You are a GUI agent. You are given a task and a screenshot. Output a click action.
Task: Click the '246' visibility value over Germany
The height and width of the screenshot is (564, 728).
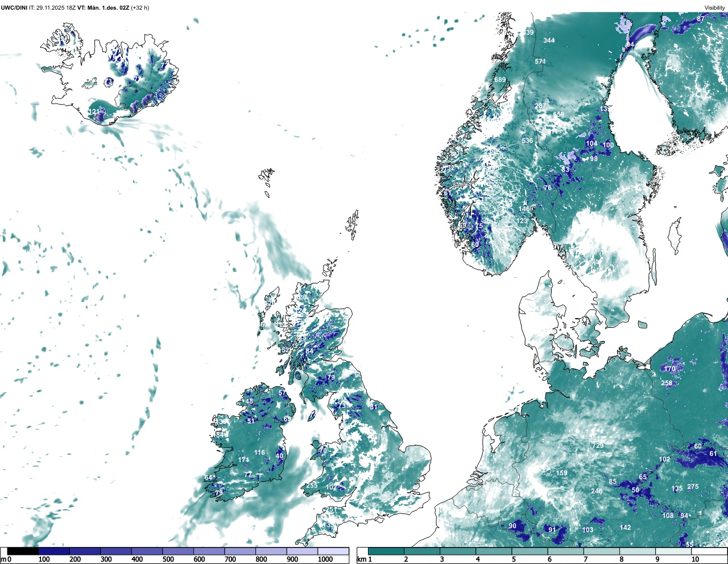pos(597,491)
